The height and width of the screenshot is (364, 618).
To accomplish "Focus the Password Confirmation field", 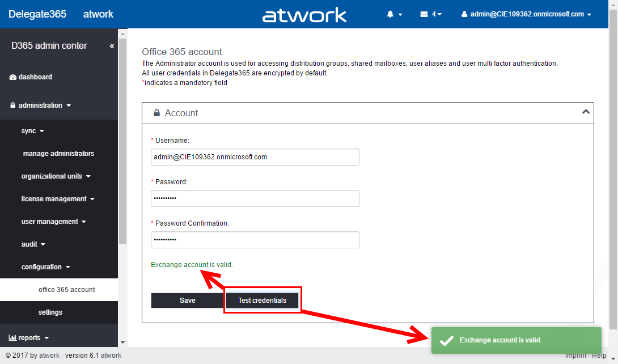I will coord(255,240).
